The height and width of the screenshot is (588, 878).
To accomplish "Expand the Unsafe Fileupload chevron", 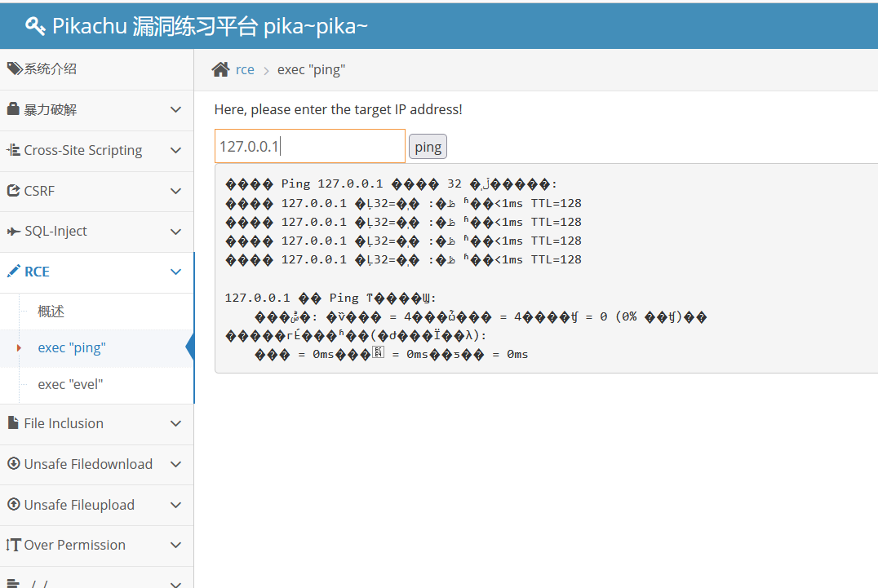I will (175, 505).
